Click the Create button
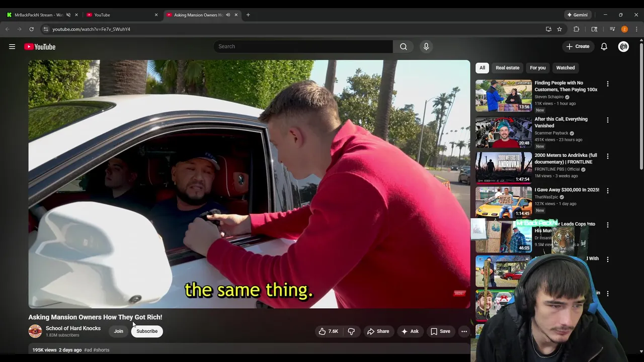The image size is (644, 362). (578, 47)
